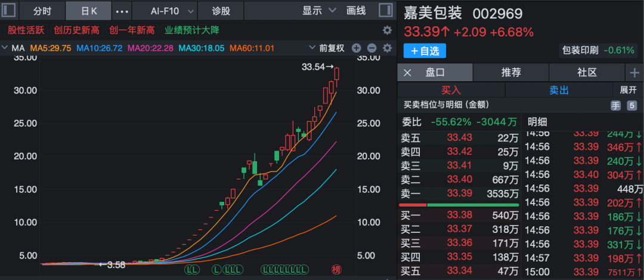This screenshot has height=280, width=644.
Task: Open the 前复权 adjustment dropdown
Action: (x=327, y=48)
